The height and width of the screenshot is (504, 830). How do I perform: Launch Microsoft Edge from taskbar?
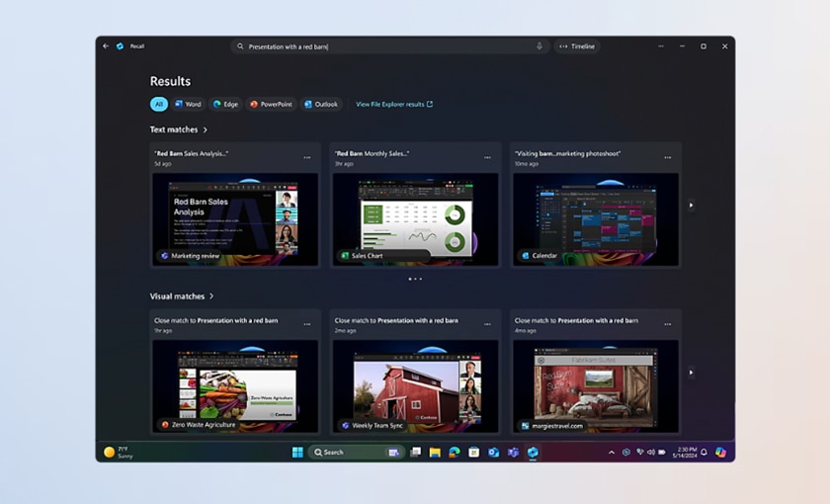pos(455,453)
